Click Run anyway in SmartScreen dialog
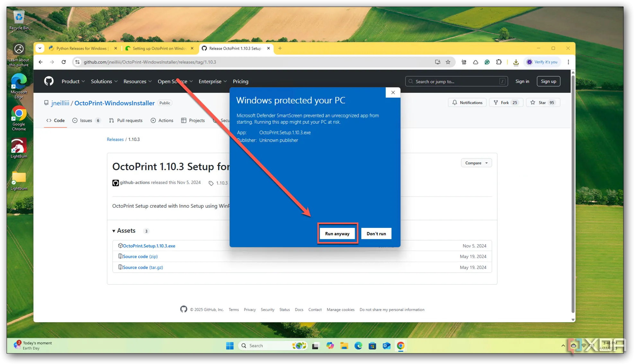634x364 pixels. 337,234
